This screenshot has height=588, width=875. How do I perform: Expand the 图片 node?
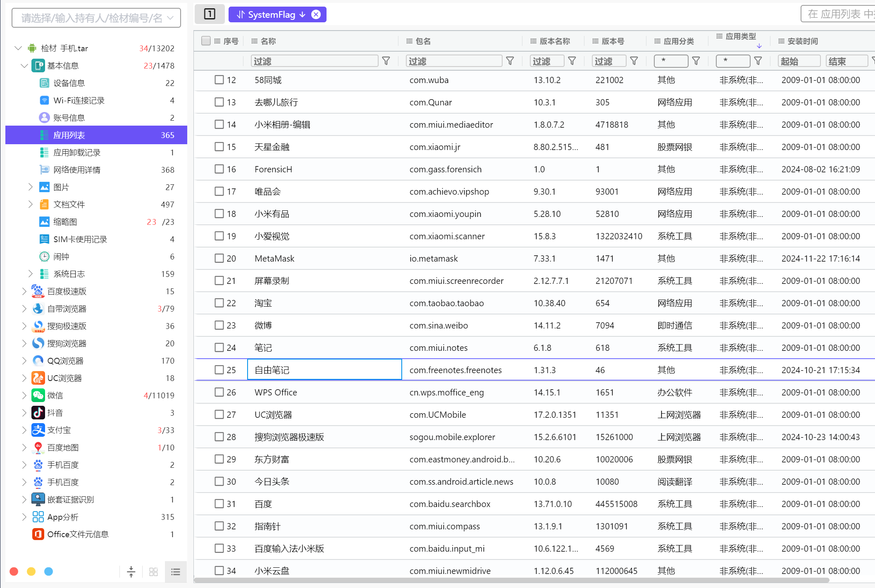30,187
